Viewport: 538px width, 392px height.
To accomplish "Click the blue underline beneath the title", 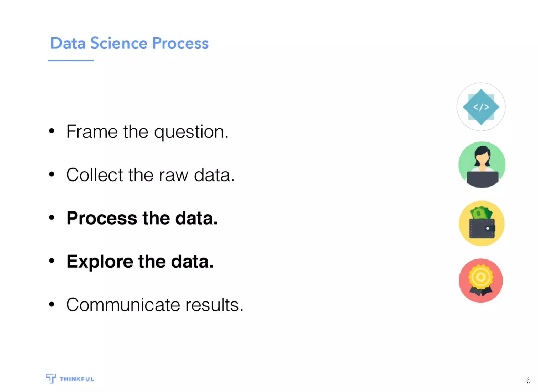I will point(71,60).
